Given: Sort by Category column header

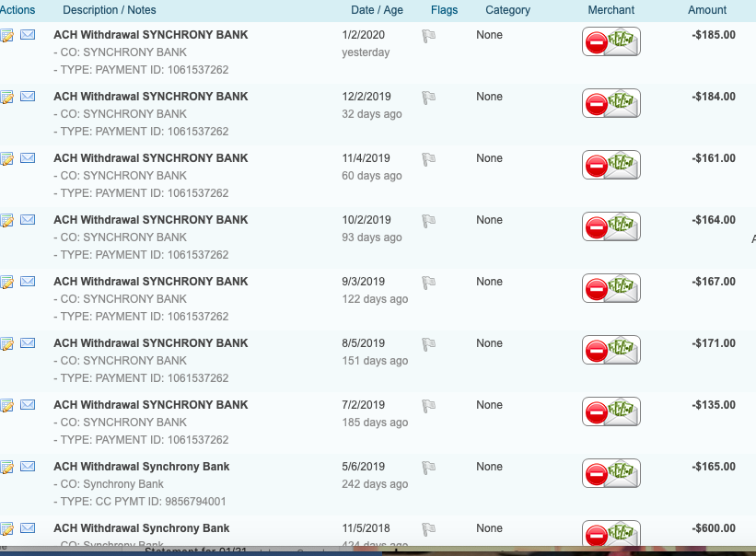Looking at the screenshot, I should [507, 10].
